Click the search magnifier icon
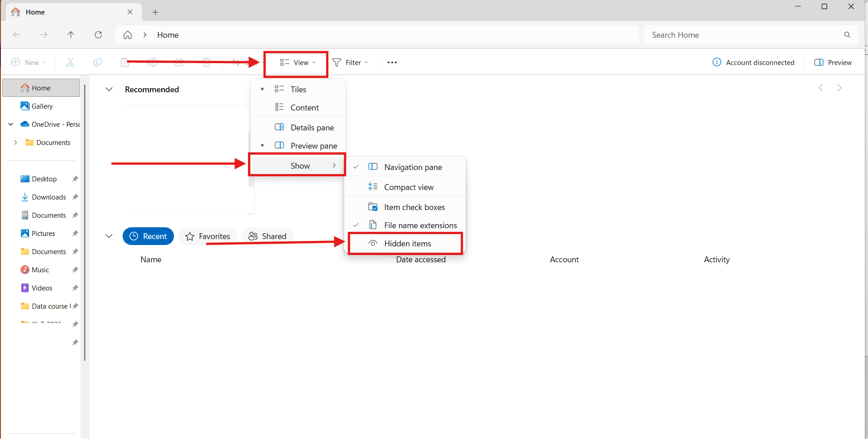 pyautogui.click(x=847, y=35)
